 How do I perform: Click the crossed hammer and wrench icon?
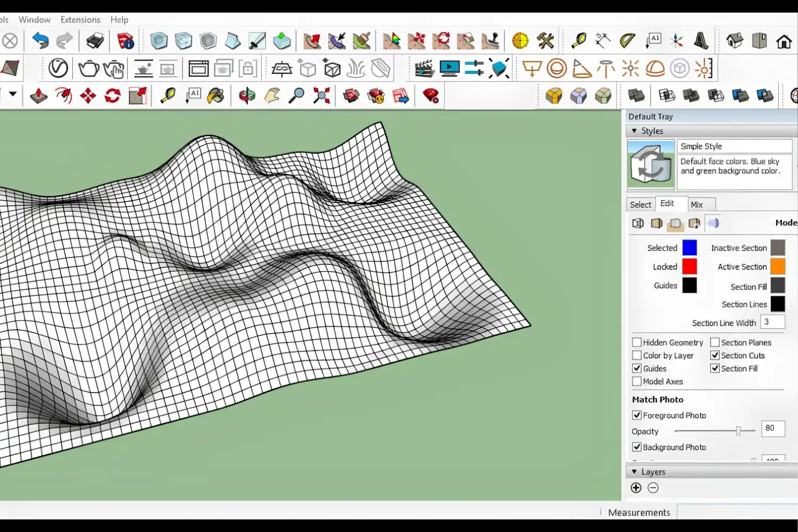545,40
